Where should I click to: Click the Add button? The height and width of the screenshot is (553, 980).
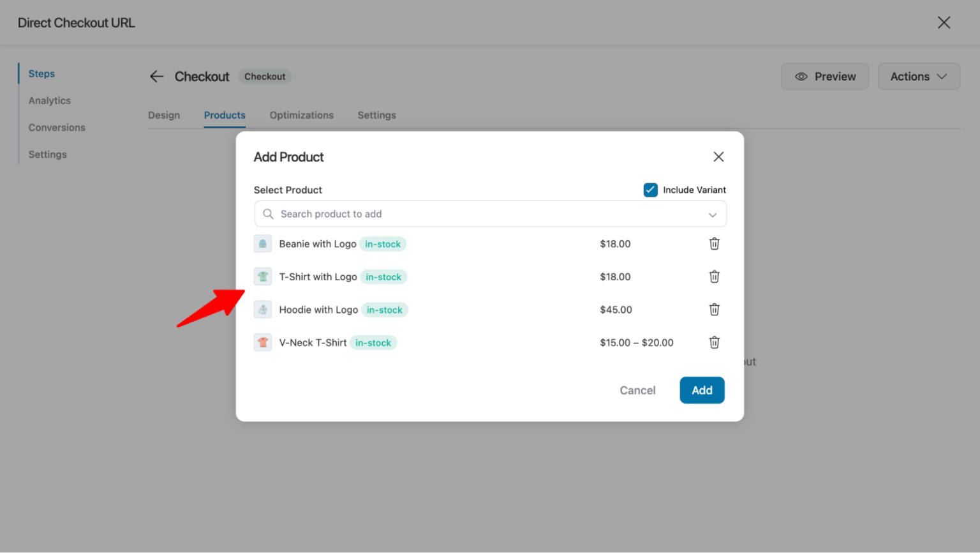click(x=702, y=390)
